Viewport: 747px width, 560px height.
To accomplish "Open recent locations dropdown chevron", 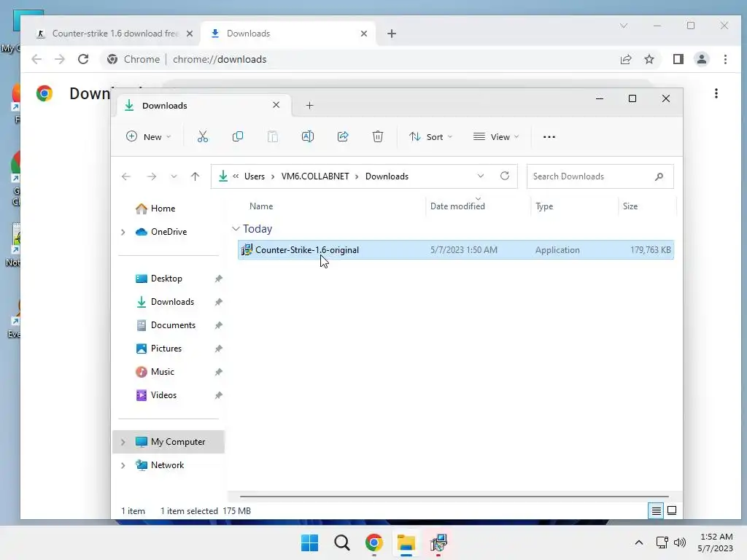I will [x=174, y=176].
